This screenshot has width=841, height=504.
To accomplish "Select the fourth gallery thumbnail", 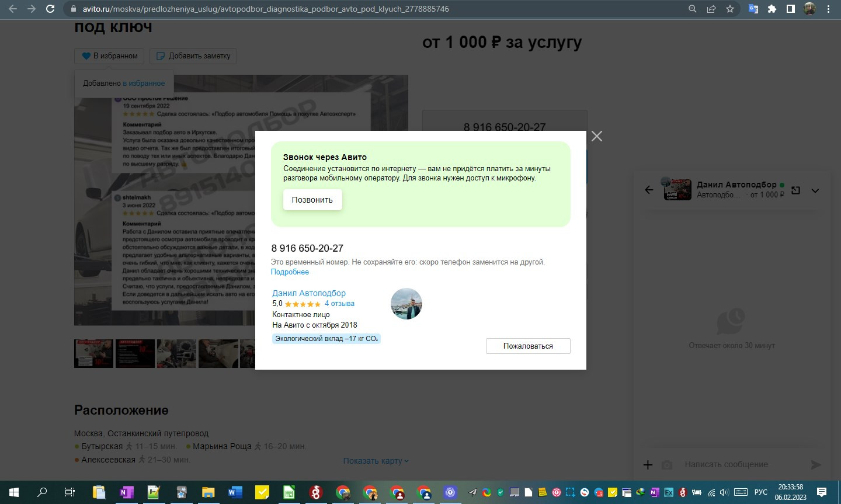I will coord(218,353).
